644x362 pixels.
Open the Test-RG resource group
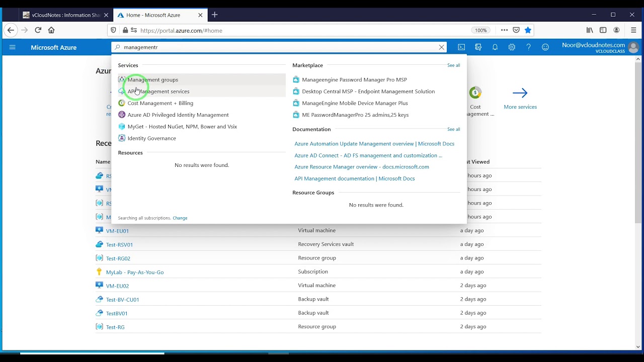115,327
